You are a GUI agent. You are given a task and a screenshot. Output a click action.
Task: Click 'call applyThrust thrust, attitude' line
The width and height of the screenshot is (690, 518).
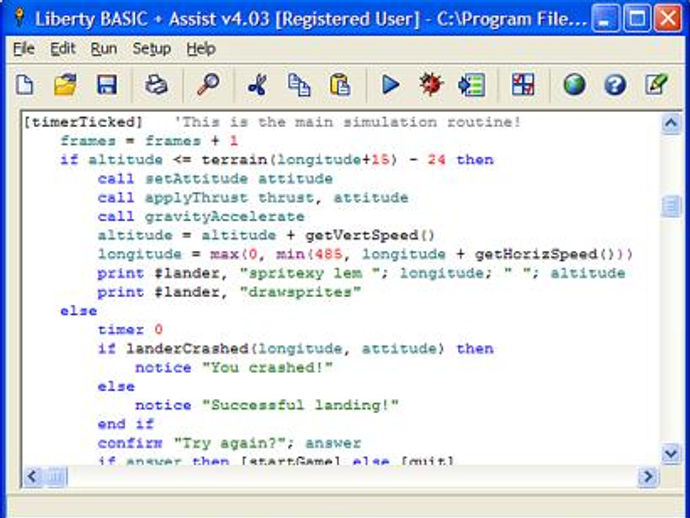point(253,198)
